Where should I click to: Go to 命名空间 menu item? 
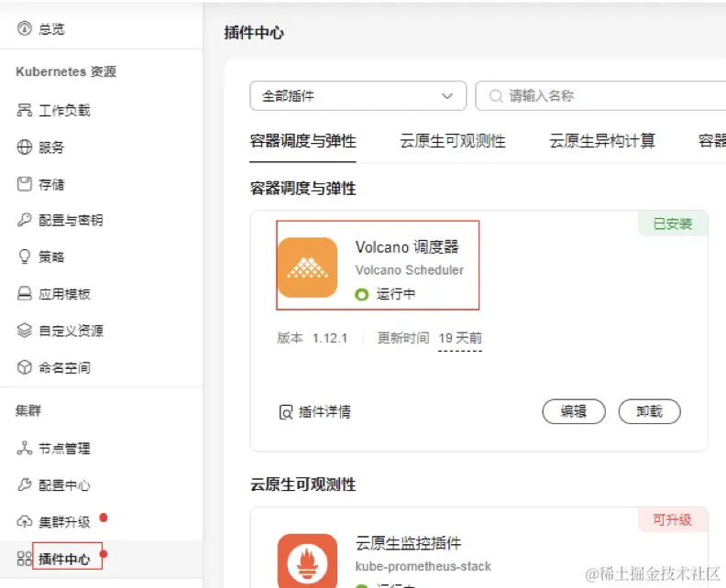point(64,368)
